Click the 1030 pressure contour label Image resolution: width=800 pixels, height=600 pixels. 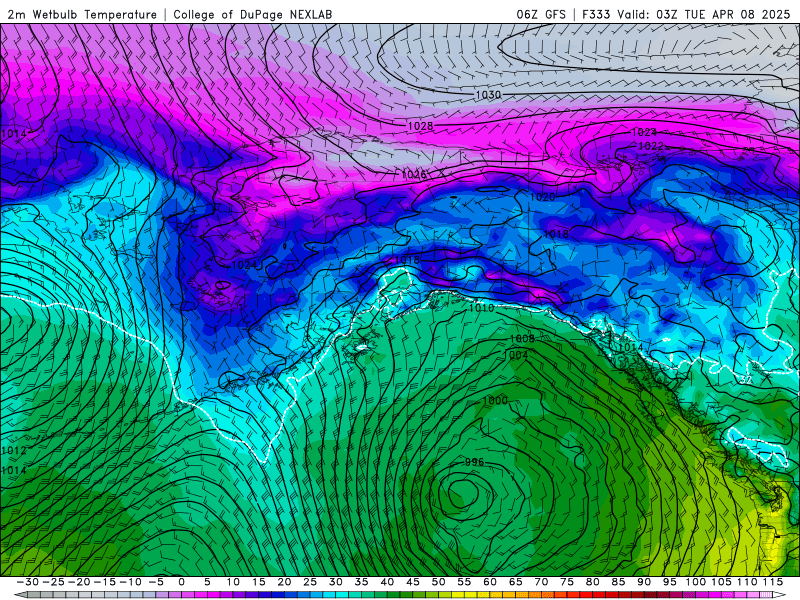coord(488,95)
